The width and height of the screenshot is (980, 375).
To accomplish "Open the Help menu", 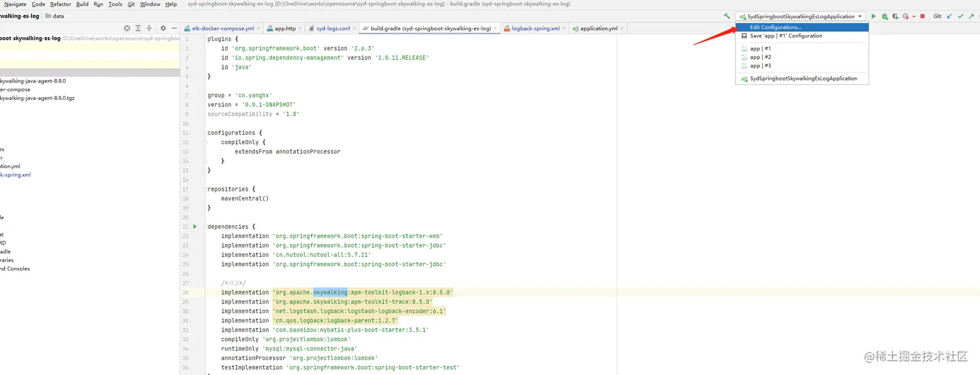I will (x=171, y=4).
